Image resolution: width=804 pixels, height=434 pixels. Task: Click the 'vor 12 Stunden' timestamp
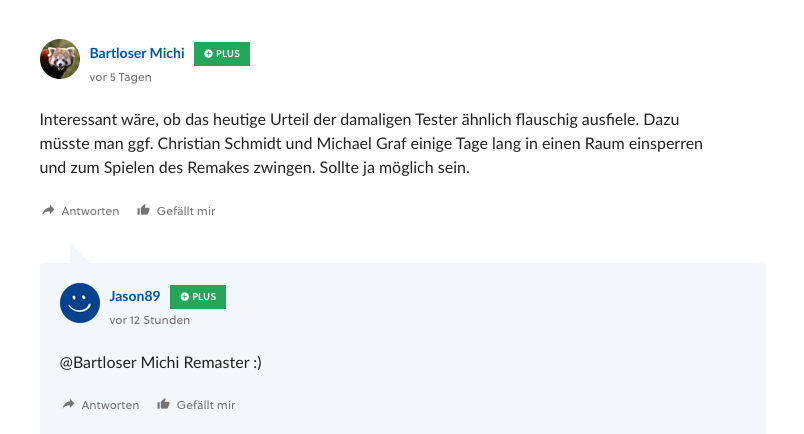150,320
